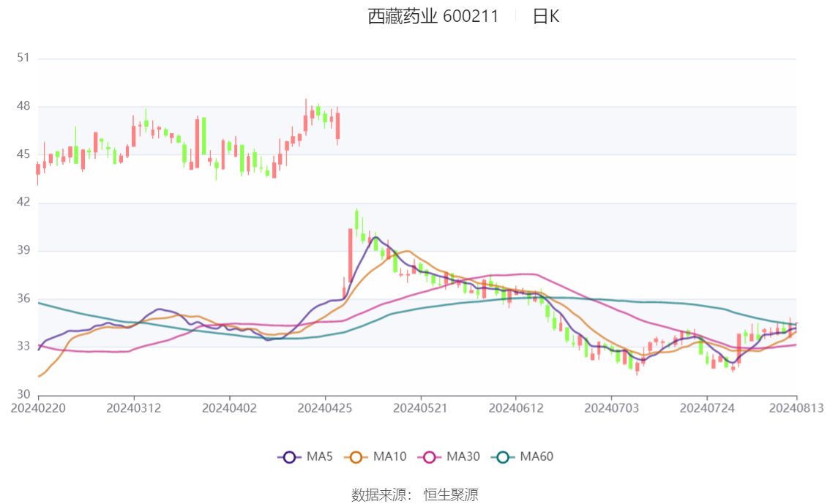Click the chart title 西藏药业 600211
This screenshot has width=830, height=504.
point(433,16)
